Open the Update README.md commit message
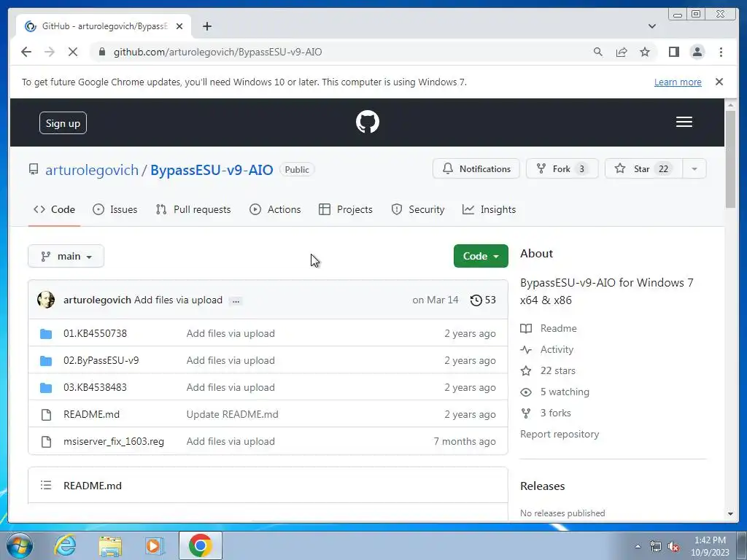 (233, 414)
